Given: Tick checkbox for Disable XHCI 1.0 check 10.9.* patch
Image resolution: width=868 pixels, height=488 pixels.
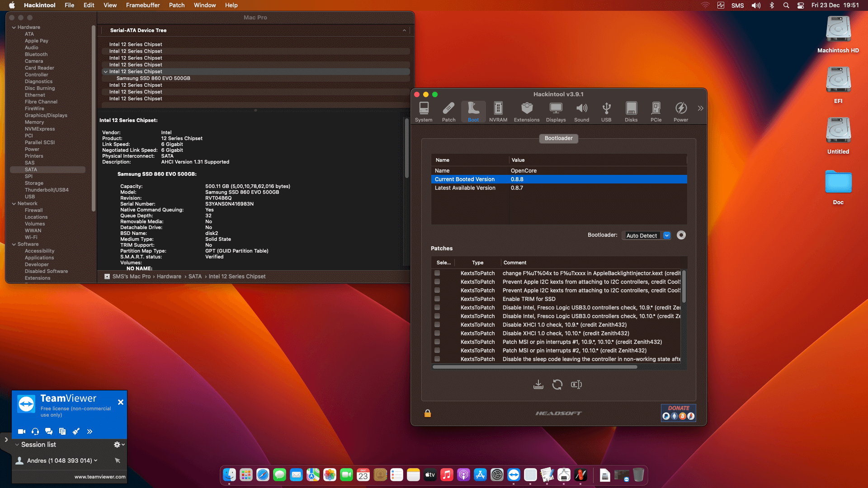Looking at the screenshot, I should point(437,324).
